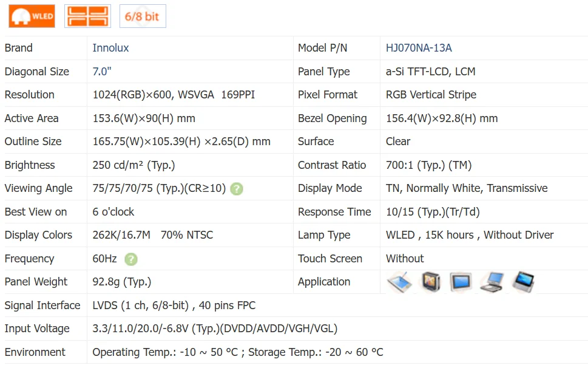Screen dimensions: 588x365
Task: Click the portable DVD player application icon
Action: point(492,282)
